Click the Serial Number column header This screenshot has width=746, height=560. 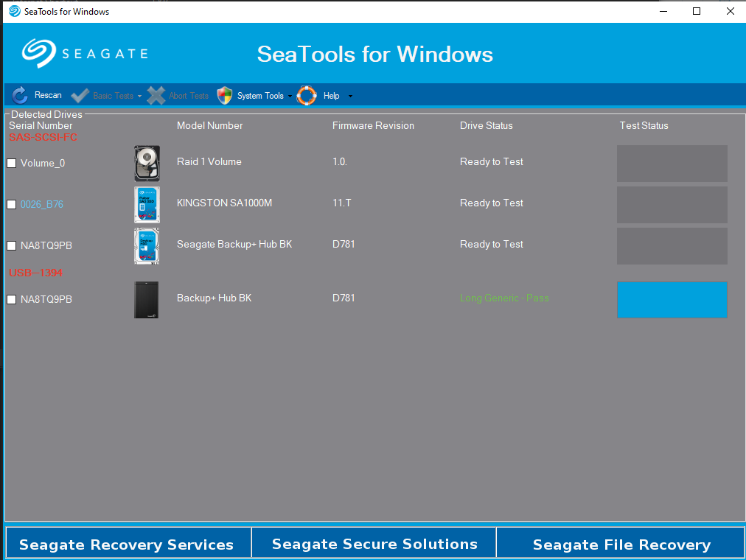coord(41,125)
